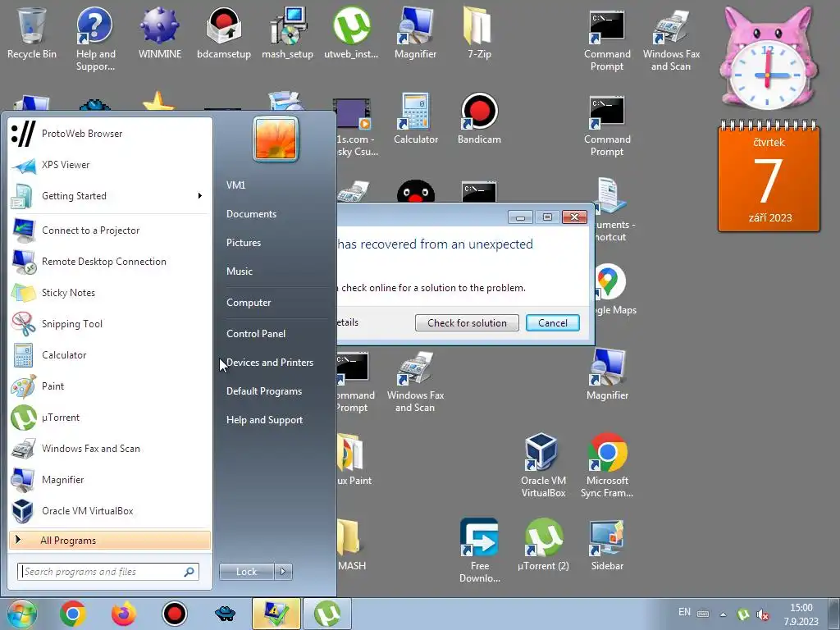Open Chrome from the taskbar
Screen dimensions: 840x630
(73, 614)
